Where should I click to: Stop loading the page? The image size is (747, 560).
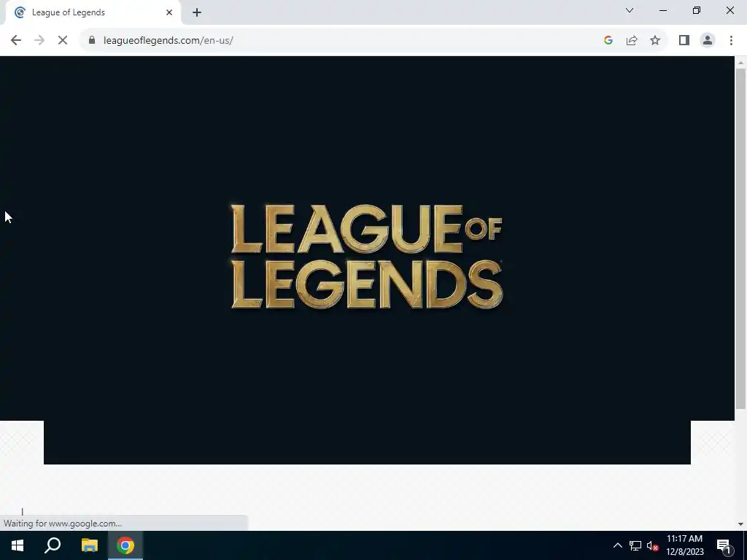tap(63, 41)
